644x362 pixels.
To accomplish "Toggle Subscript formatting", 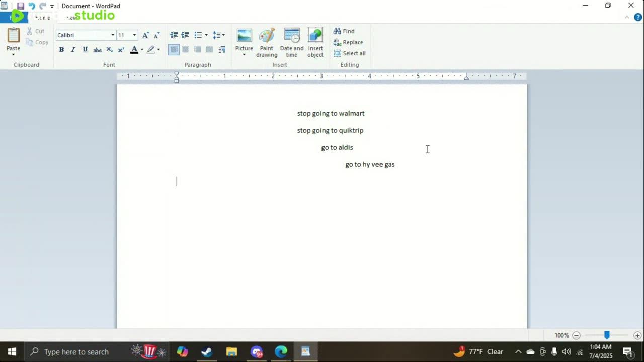I will coord(109,50).
